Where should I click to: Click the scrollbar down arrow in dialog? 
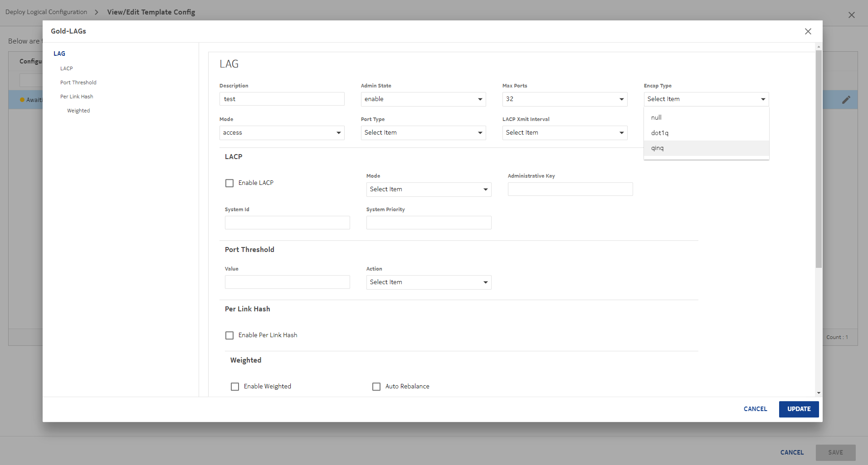coord(819,393)
